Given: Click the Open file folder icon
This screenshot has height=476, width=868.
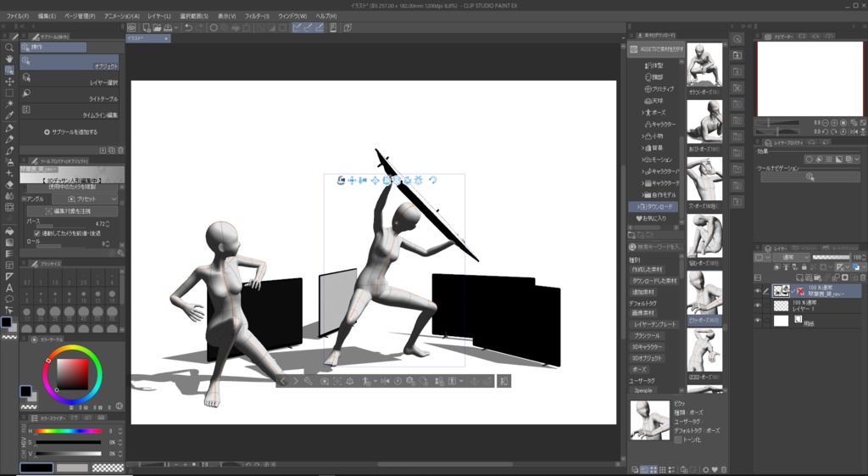Looking at the screenshot, I should click(x=157, y=27).
